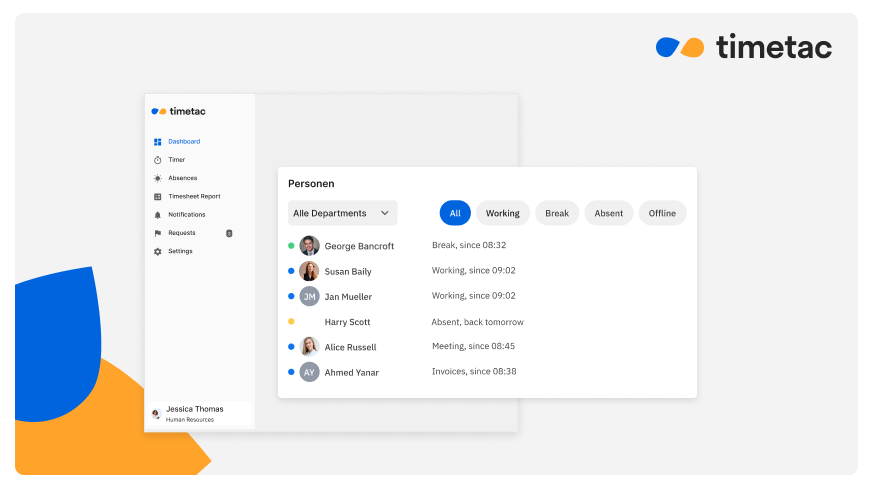Filter people by Break status
Screen dimensions: 872x490
click(557, 213)
